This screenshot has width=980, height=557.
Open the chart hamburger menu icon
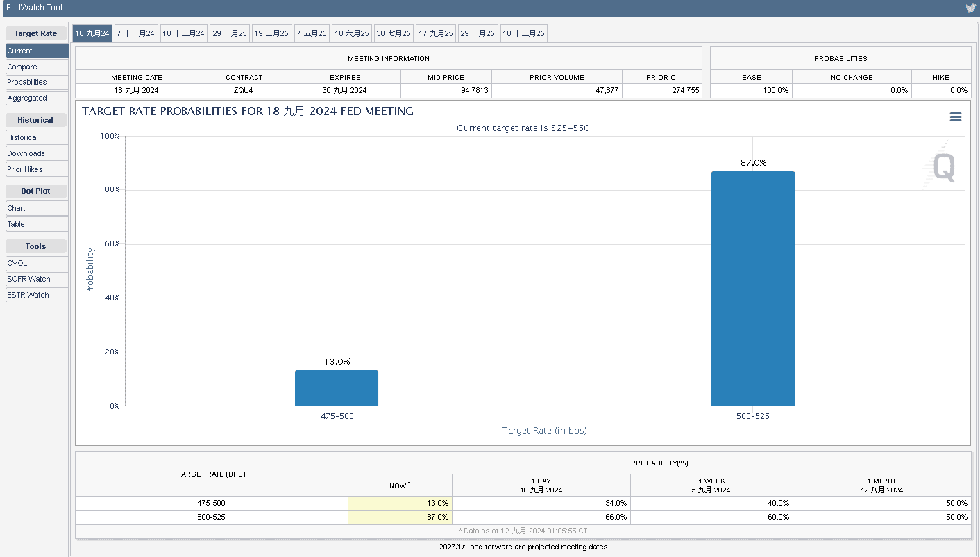(956, 117)
